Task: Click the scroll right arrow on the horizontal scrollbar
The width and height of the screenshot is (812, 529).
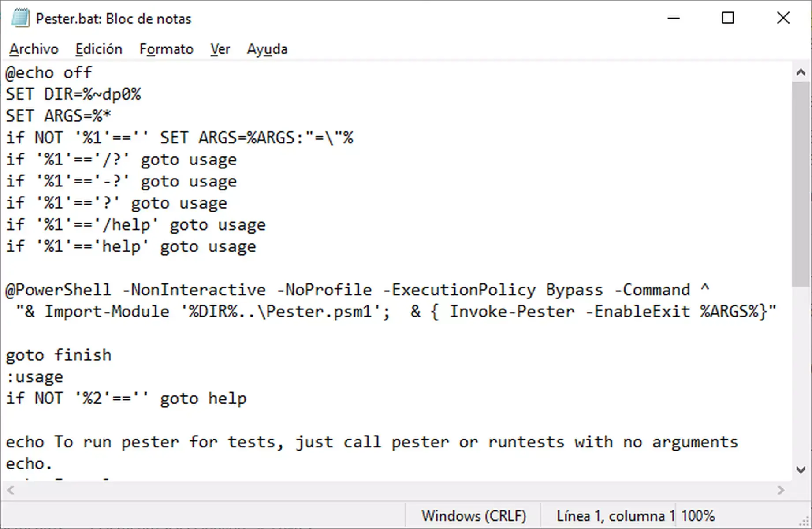Action: 779,489
